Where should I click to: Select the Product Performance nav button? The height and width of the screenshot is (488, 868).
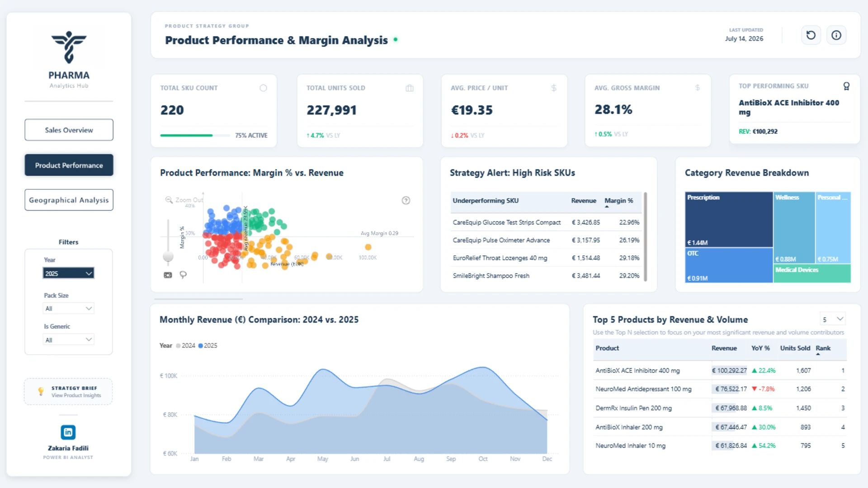69,165
